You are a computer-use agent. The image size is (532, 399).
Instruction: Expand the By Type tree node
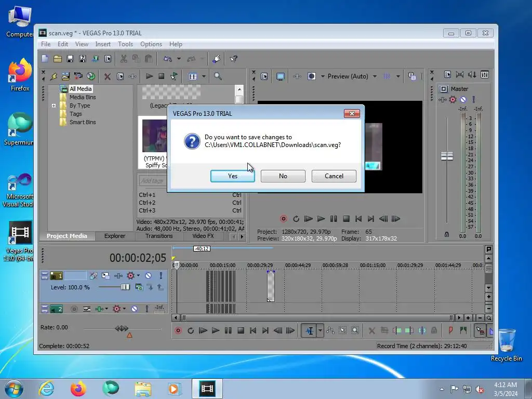pyautogui.click(x=54, y=105)
